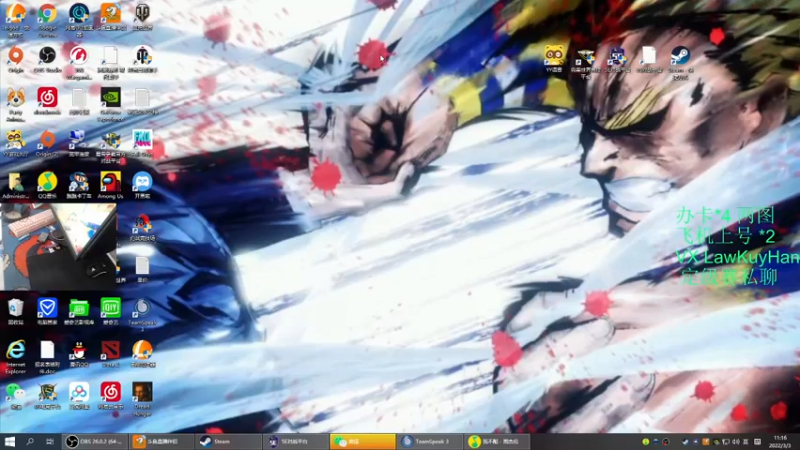The width and height of the screenshot is (800, 450).
Task: Open the Tencent QQ penguin icon
Action: point(79,354)
